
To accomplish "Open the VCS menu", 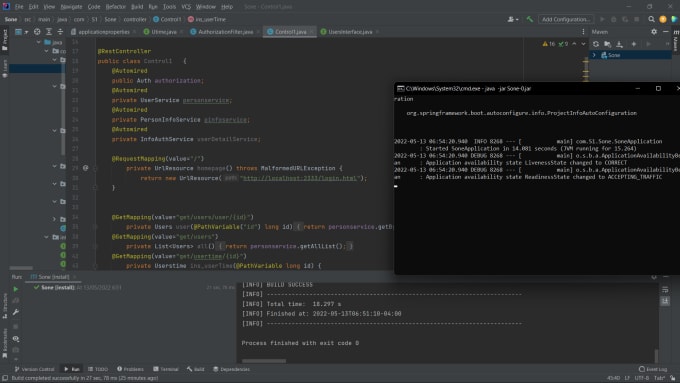I will 186,7.
